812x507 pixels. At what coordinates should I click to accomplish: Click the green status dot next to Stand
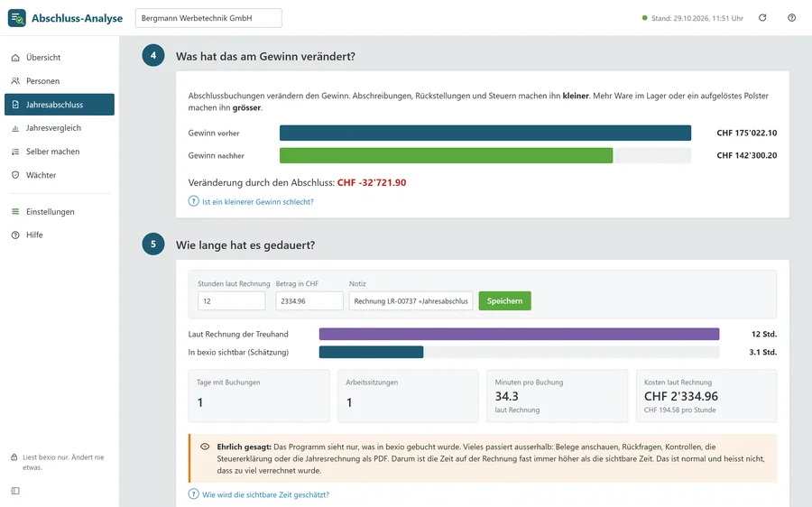645,18
